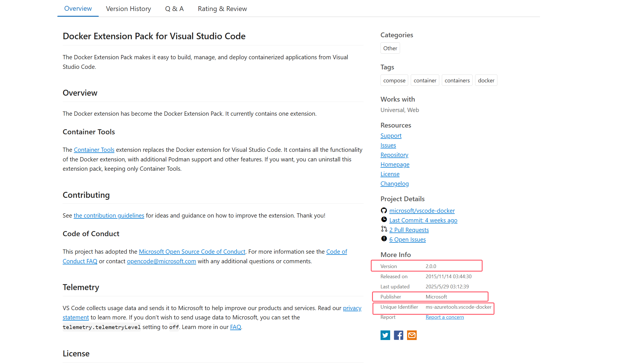Image resolution: width=638 pixels, height=364 pixels.
Task: Click the Works with heading
Action: pyautogui.click(x=398, y=99)
